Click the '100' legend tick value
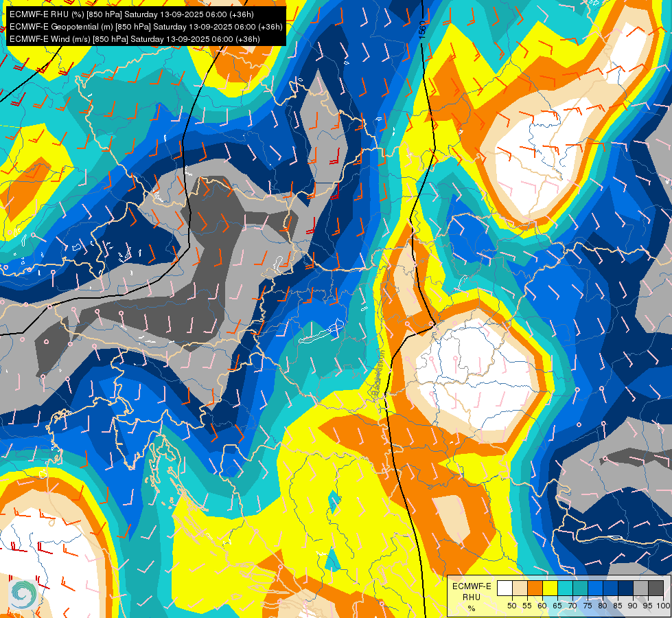The image size is (672, 618). 663,606
